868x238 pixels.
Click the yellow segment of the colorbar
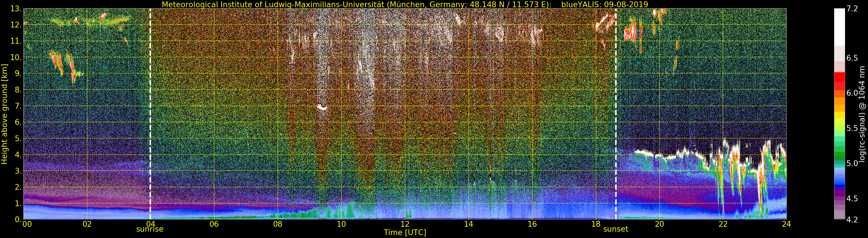[839, 116]
